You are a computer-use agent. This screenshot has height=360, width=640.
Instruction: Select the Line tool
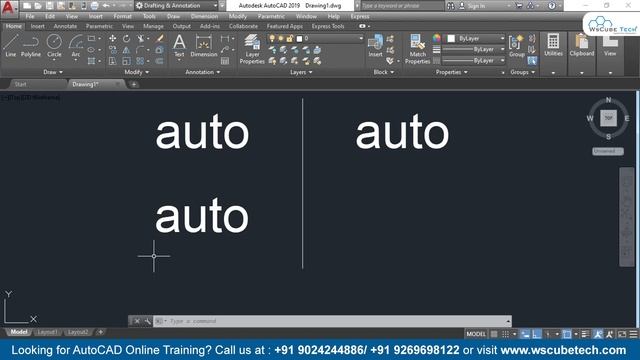[x=11, y=45]
